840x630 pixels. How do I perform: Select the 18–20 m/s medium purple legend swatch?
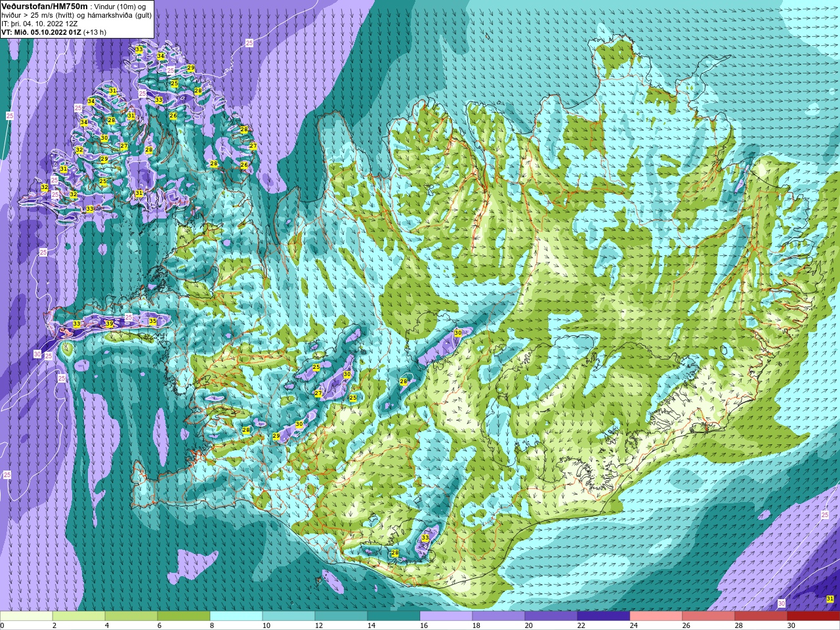(499, 617)
